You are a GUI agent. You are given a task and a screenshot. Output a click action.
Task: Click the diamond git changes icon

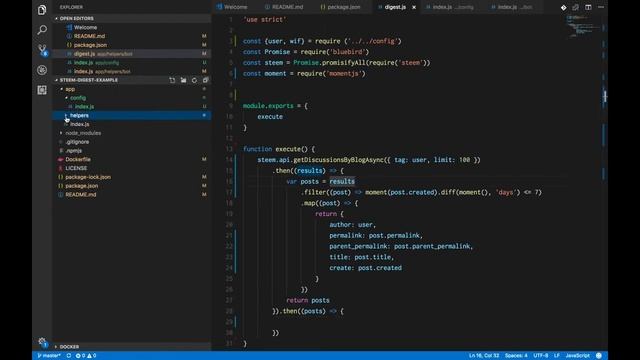[563, 7]
